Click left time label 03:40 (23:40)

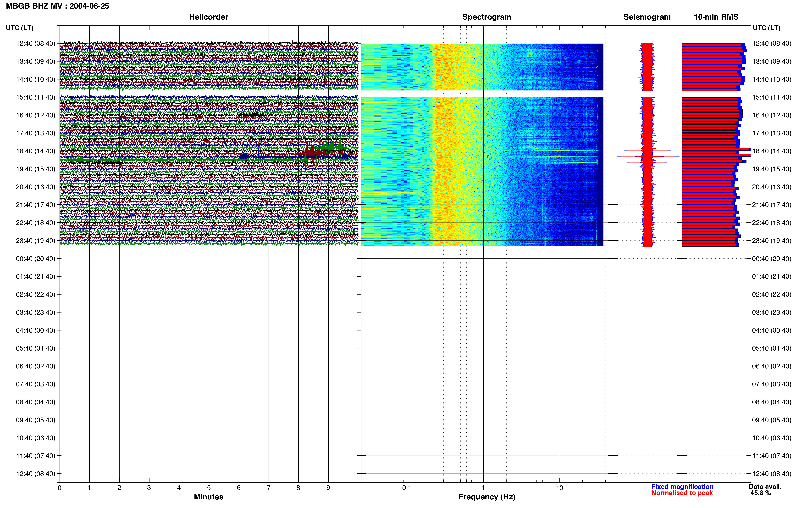36,313
